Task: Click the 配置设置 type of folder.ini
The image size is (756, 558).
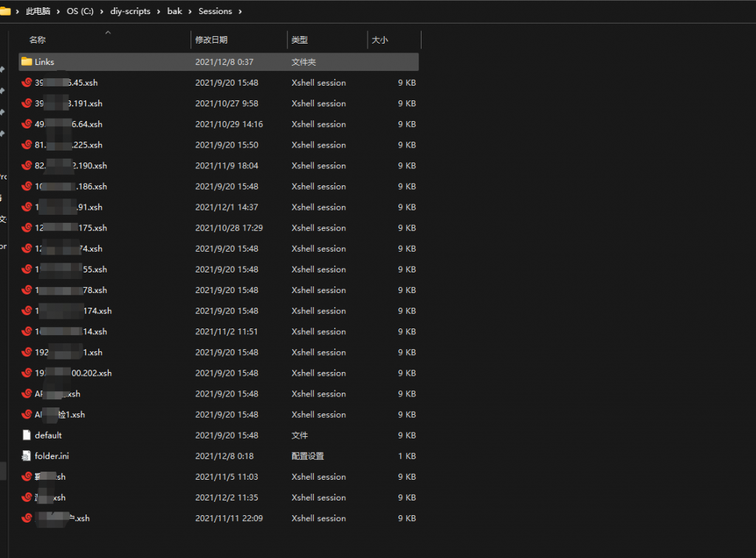Action: tap(308, 456)
